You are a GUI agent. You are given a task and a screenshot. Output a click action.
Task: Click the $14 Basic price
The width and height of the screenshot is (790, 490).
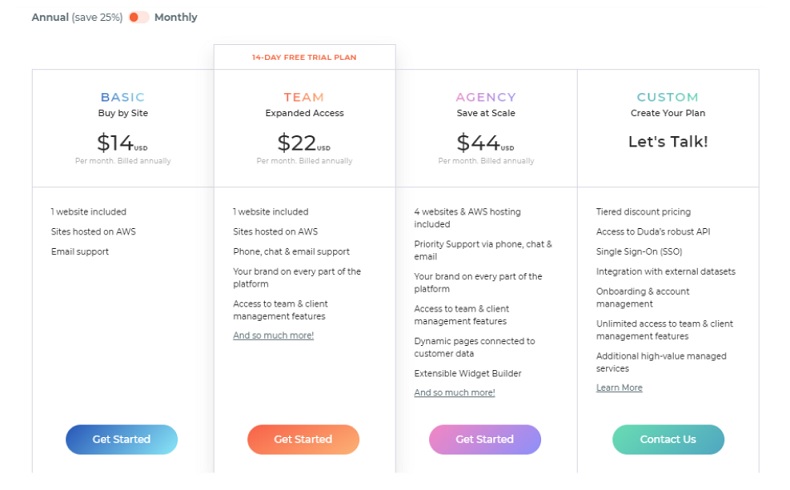[122, 143]
